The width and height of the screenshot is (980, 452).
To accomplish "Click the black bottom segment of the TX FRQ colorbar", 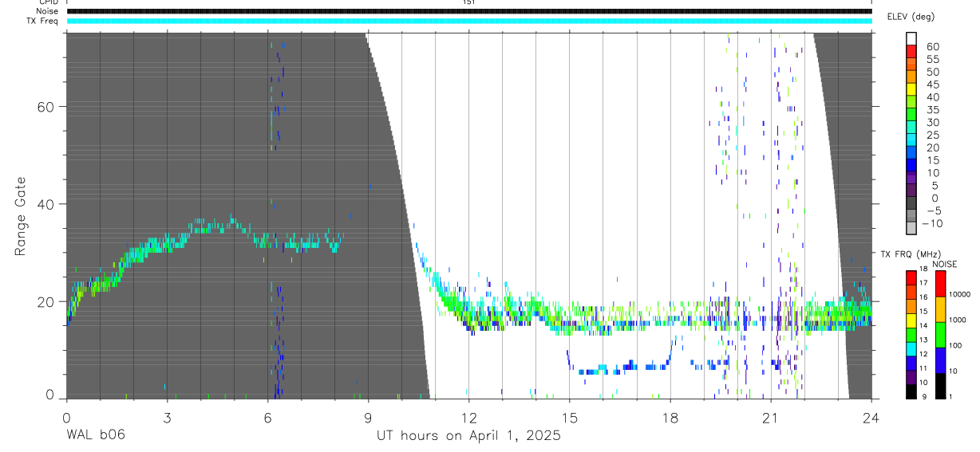I will [911, 391].
